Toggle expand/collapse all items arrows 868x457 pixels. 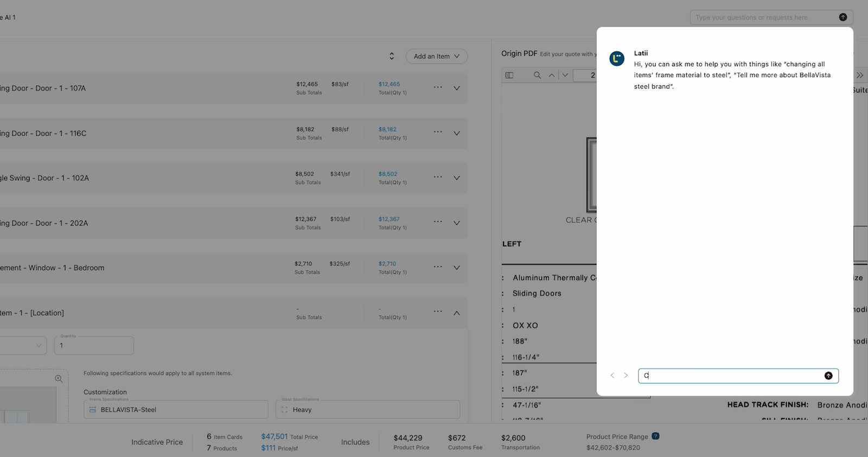tap(392, 56)
